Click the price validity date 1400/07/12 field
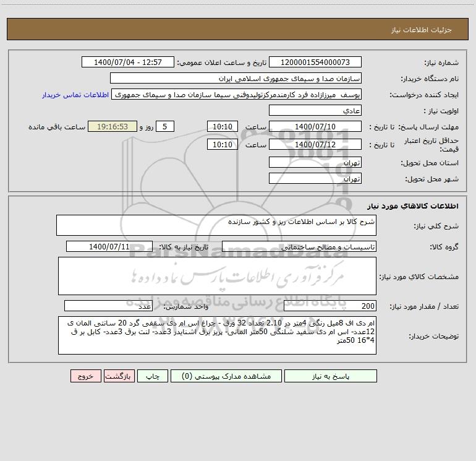This screenshot has height=461, width=476. (x=315, y=144)
